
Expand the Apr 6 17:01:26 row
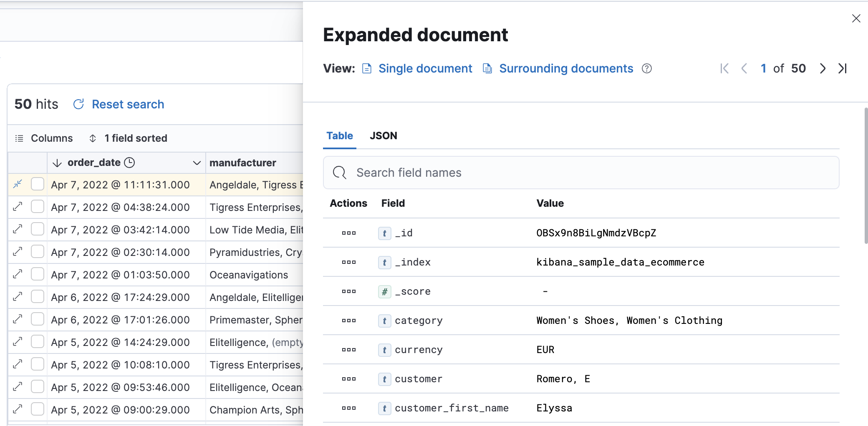pos(18,319)
